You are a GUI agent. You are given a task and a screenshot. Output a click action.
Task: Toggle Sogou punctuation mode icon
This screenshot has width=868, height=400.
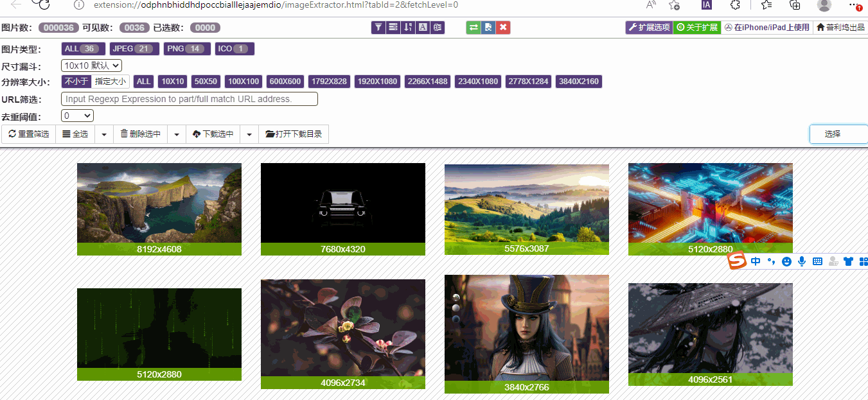click(x=771, y=261)
